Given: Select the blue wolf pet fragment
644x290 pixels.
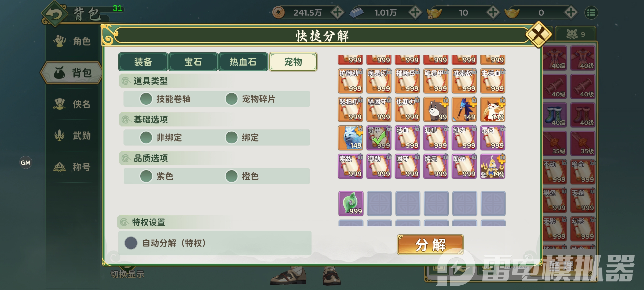Looking at the screenshot, I should (x=351, y=138).
